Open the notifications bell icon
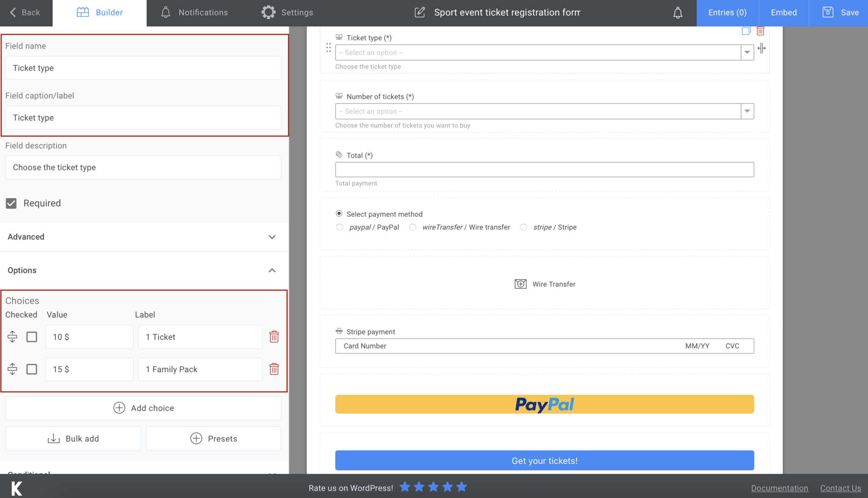868x498 pixels. 677,12
